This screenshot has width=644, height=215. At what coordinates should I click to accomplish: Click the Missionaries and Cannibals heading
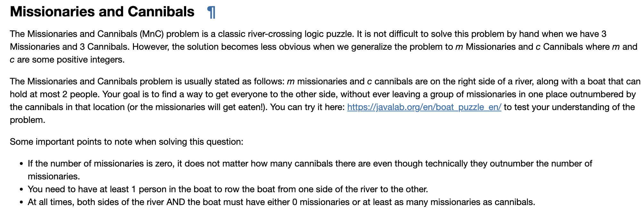[x=102, y=12]
